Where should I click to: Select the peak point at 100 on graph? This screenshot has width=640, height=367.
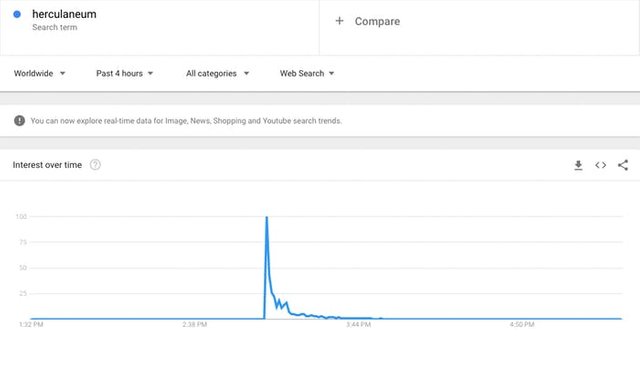267,217
